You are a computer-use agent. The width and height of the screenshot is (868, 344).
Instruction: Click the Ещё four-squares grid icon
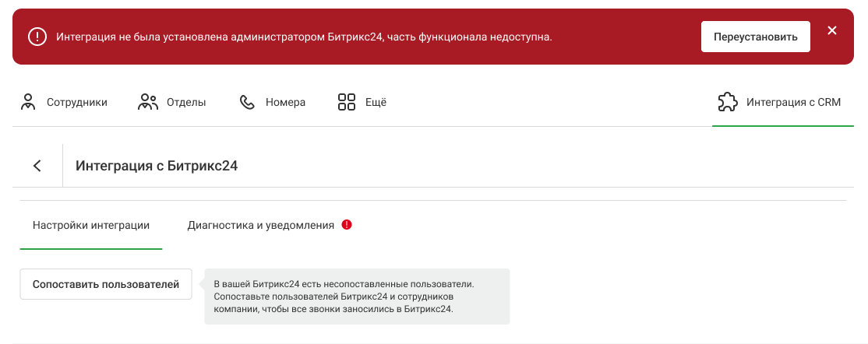[x=346, y=102]
